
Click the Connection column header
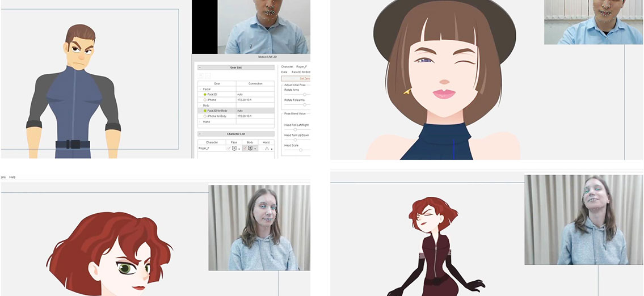[x=255, y=83]
